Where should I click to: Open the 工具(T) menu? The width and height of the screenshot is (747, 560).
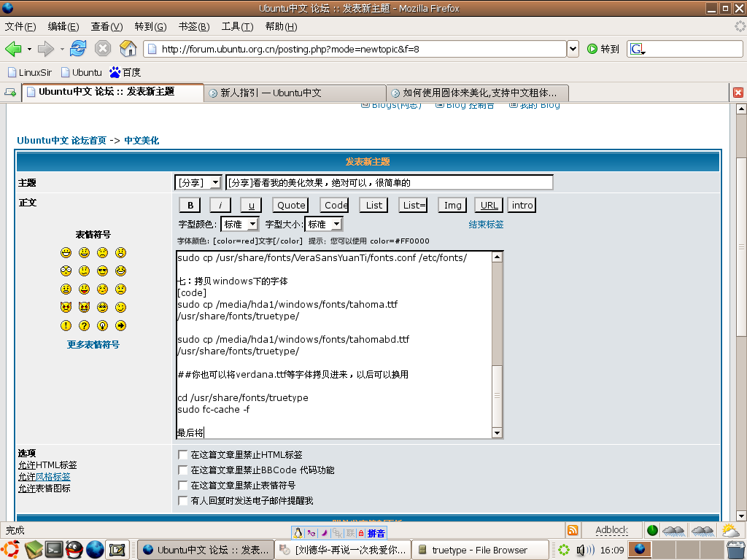pos(237,27)
